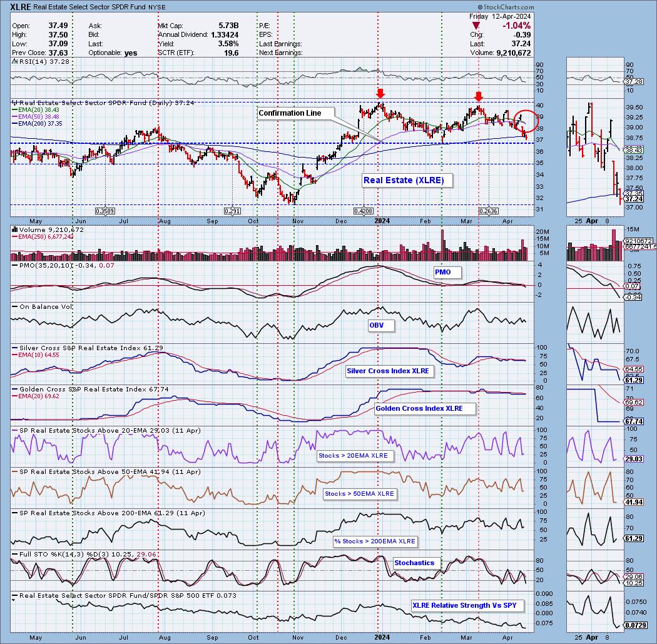Click the EMA(200) 37.35 legend entry

[x=37, y=124]
